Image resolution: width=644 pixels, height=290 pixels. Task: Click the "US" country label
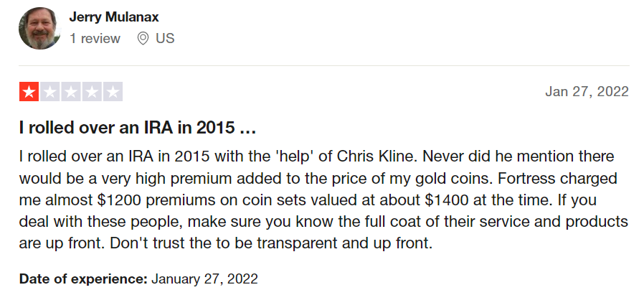click(165, 39)
